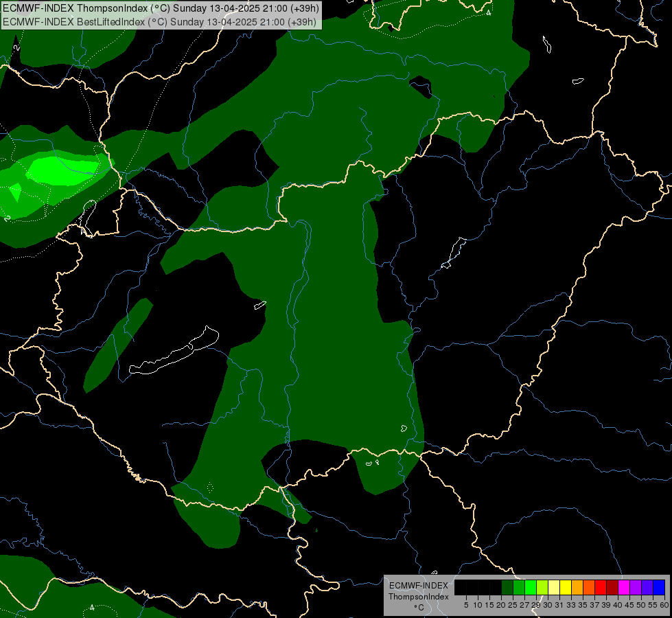The height and width of the screenshot is (618, 672).
Task: Select the dark red 39-40 legend swatch
Action: click(x=612, y=587)
